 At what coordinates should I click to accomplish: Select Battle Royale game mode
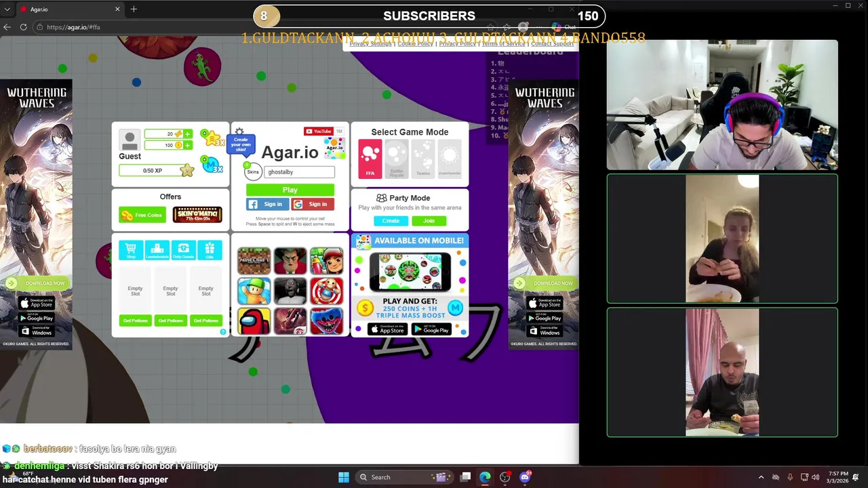397,159
